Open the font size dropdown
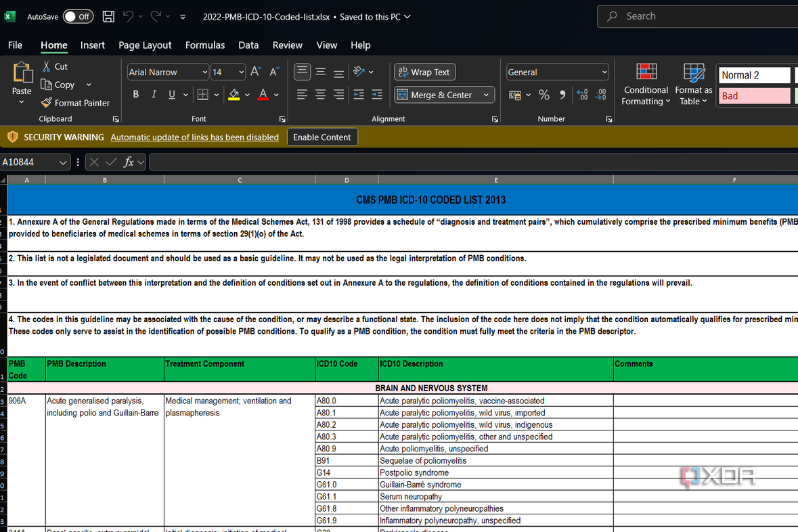This screenshot has height=532, width=798. [241, 72]
